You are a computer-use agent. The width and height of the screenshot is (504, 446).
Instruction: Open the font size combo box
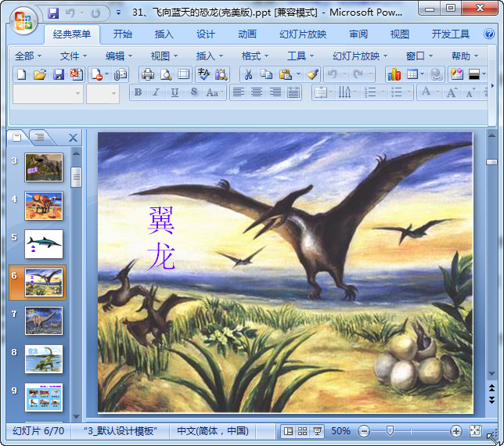(x=103, y=94)
